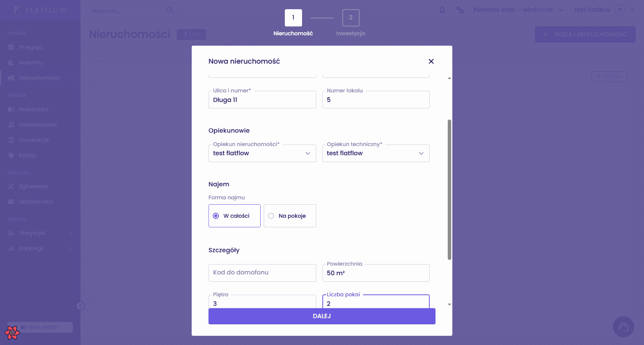Click the notifications bell icon
The height and width of the screenshot is (345, 644).
(442, 10)
